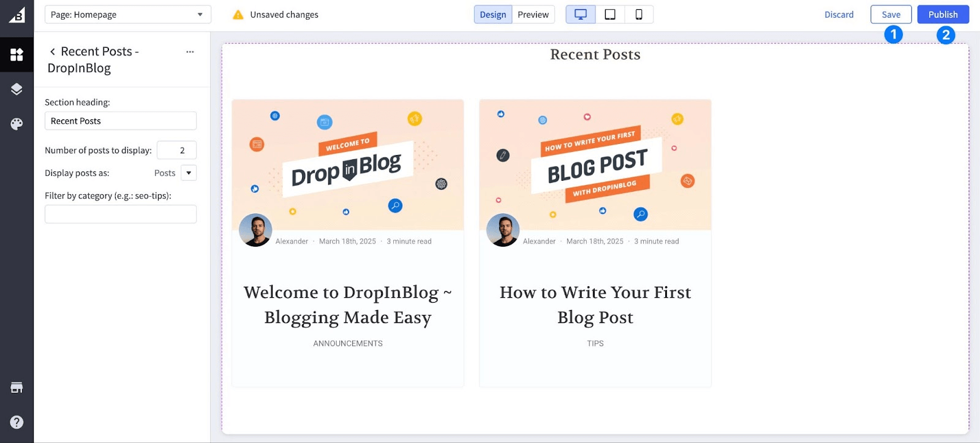The height and width of the screenshot is (443, 980).
Task: Click Discard link
Action: 839,15
